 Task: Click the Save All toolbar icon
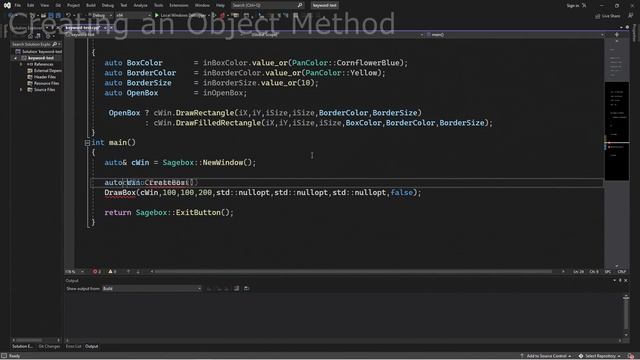[x=58, y=15]
